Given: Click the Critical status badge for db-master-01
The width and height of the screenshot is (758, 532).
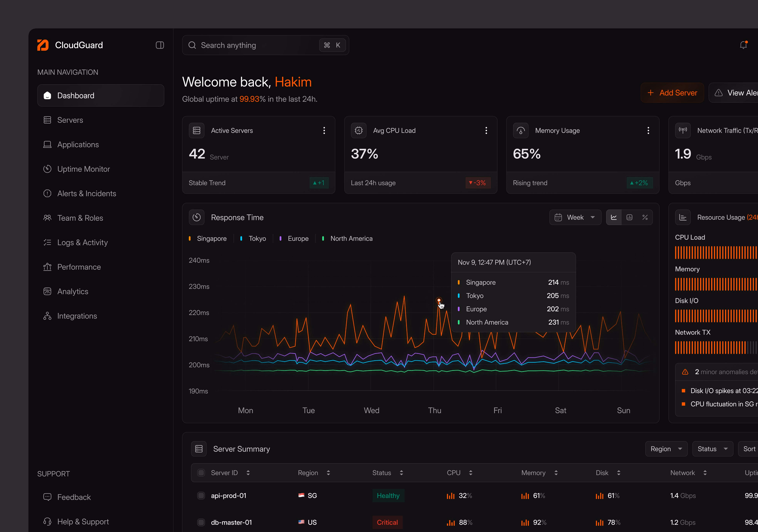Looking at the screenshot, I should [387, 522].
